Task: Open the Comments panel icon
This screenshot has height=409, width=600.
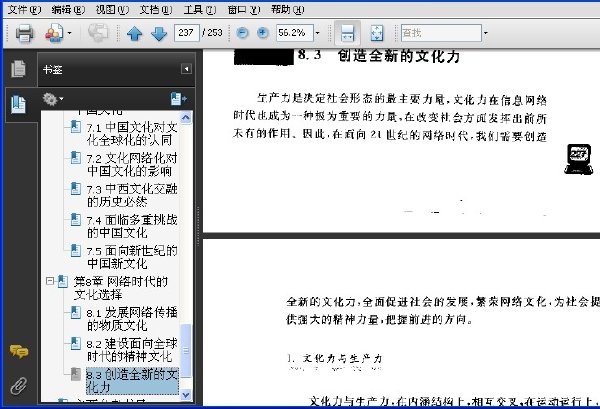Action: [18, 351]
